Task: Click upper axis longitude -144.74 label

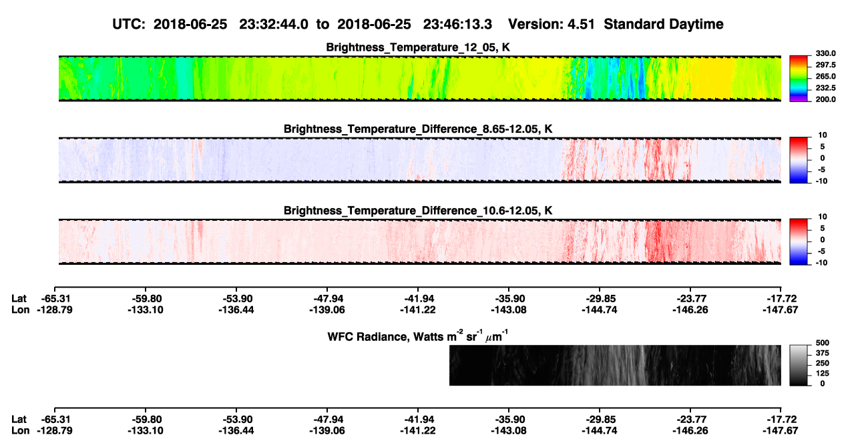Action: [599, 310]
